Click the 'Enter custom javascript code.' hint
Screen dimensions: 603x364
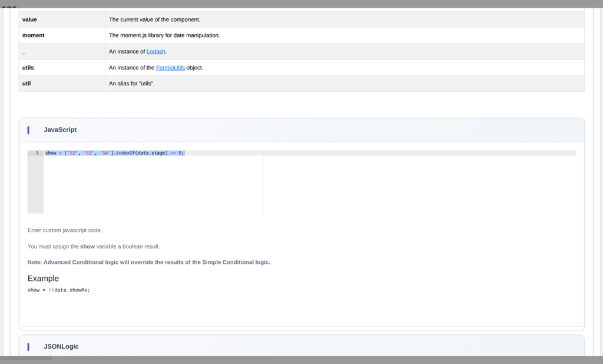[x=65, y=230]
